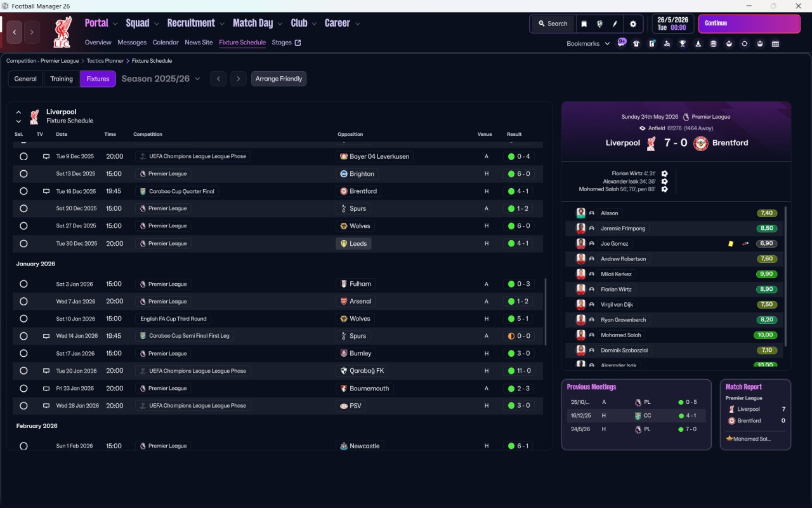This screenshot has width=812, height=508.
Task: Click the TV icon on the Qarabağ FK row
Action: click(46, 371)
